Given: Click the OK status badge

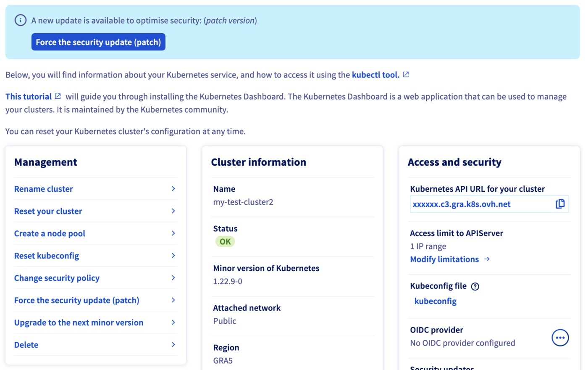Looking at the screenshot, I should 225,241.
